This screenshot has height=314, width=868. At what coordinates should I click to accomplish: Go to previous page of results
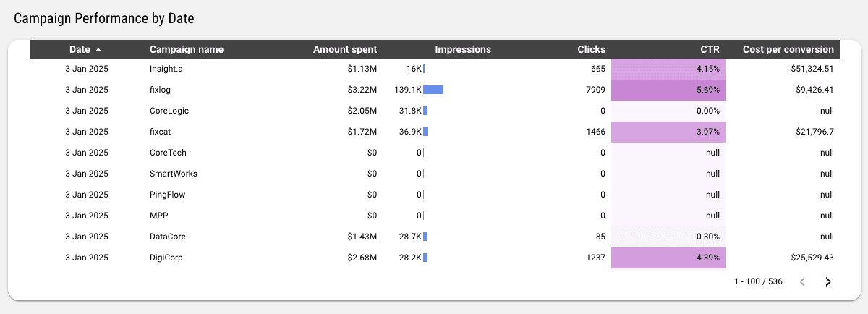point(802,282)
